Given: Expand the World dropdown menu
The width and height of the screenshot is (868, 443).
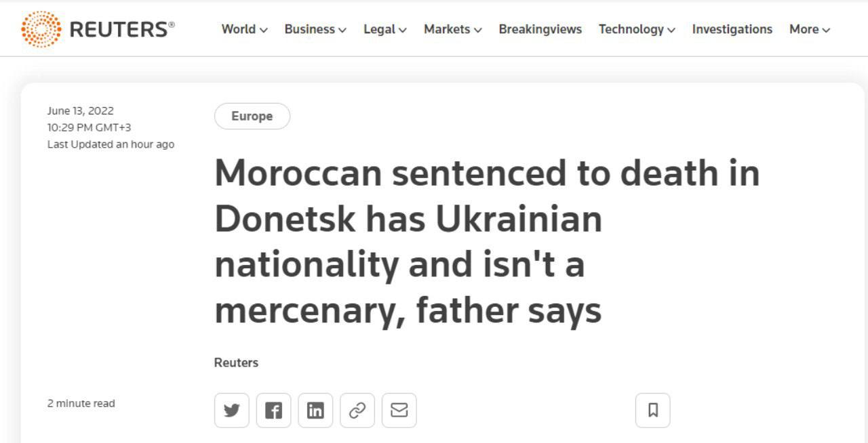Looking at the screenshot, I should tap(243, 29).
